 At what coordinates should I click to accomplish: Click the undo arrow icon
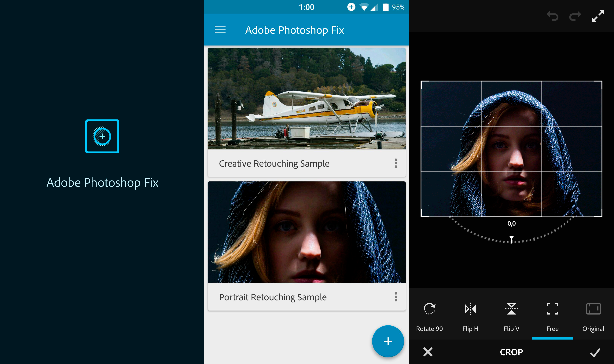pos(552,16)
